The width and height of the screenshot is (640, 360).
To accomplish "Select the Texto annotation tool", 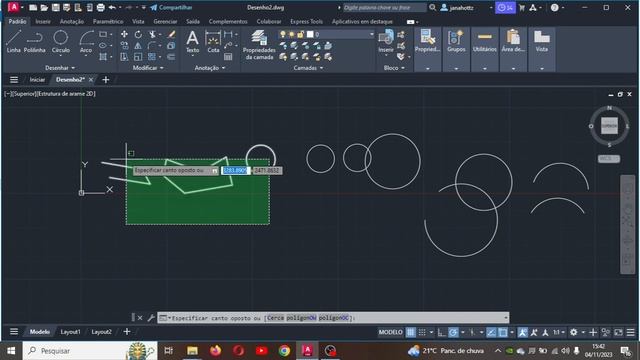I will pyautogui.click(x=192, y=42).
